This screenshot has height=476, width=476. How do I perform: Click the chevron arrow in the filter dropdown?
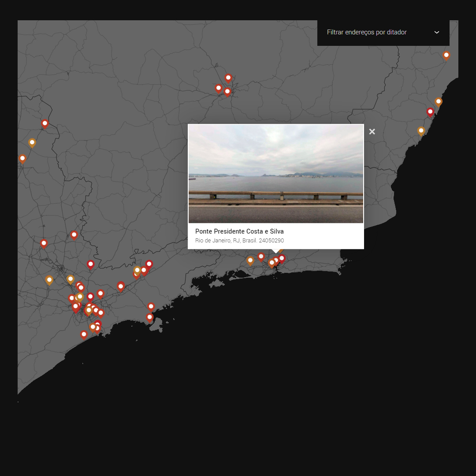coord(436,33)
